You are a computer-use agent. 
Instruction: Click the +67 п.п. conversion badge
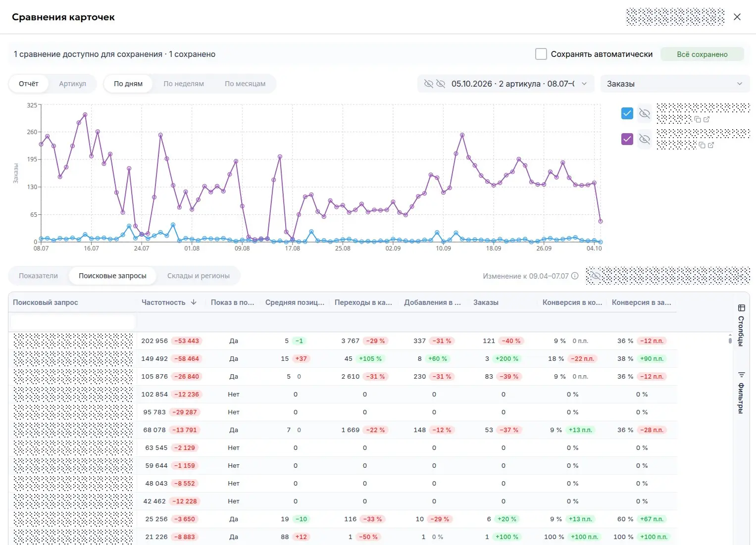click(653, 519)
